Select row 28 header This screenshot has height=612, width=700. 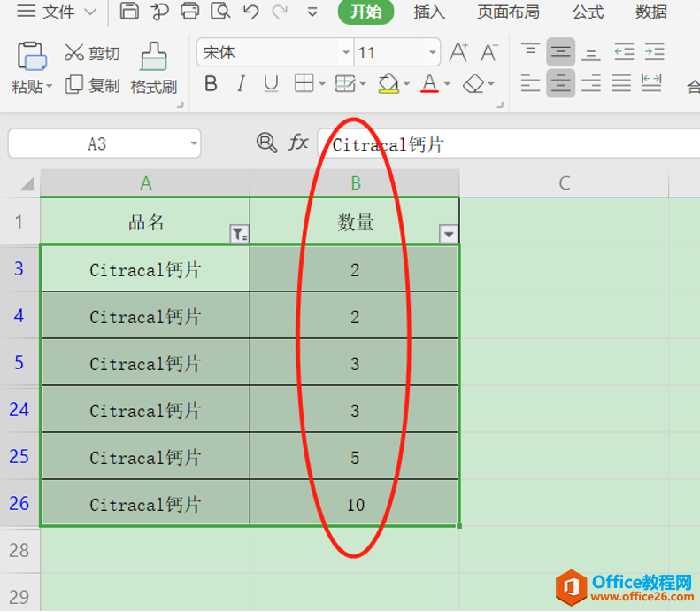click(19, 550)
